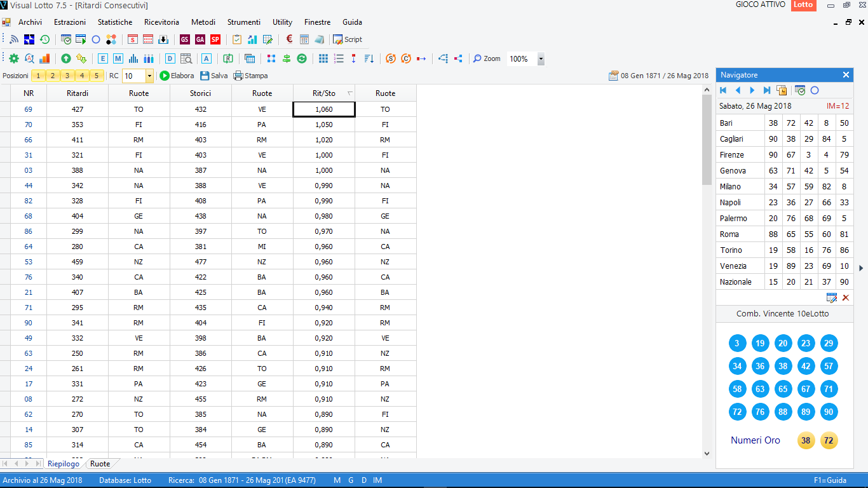This screenshot has width=868, height=488.
Task: Click the green up-arrow circle icon
Action: [66, 58]
